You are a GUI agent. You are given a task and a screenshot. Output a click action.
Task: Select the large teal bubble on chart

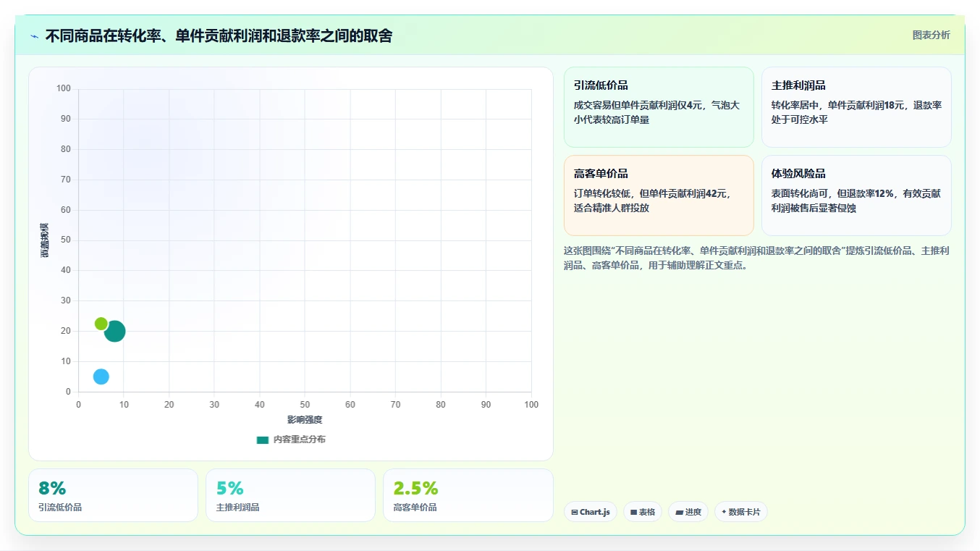pos(114,332)
